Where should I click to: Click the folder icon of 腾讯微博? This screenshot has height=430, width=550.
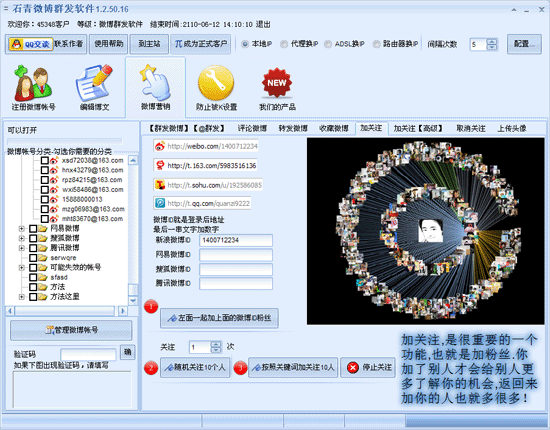[42, 248]
